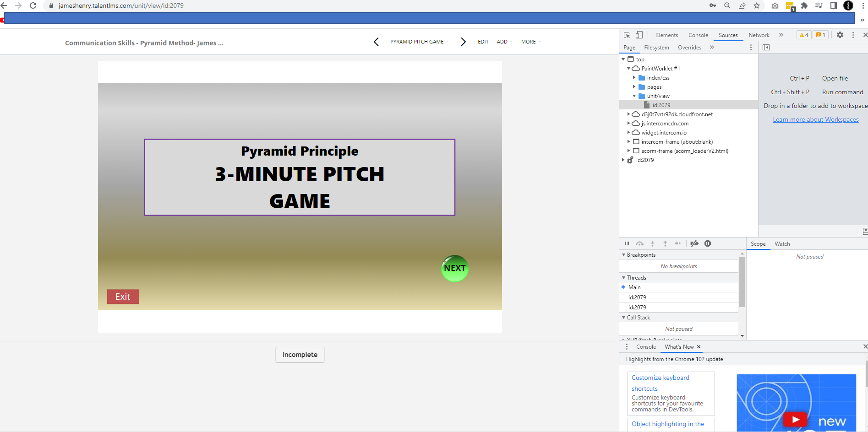Image resolution: width=868 pixels, height=432 pixels.
Task: Select scorm-frame in the file tree
Action: click(684, 151)
